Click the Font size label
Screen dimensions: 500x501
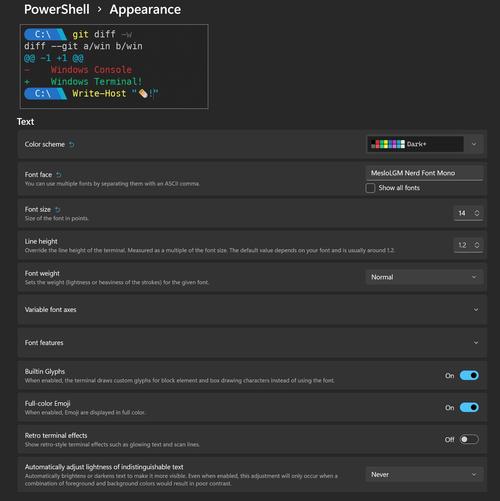tap(38, 209)
